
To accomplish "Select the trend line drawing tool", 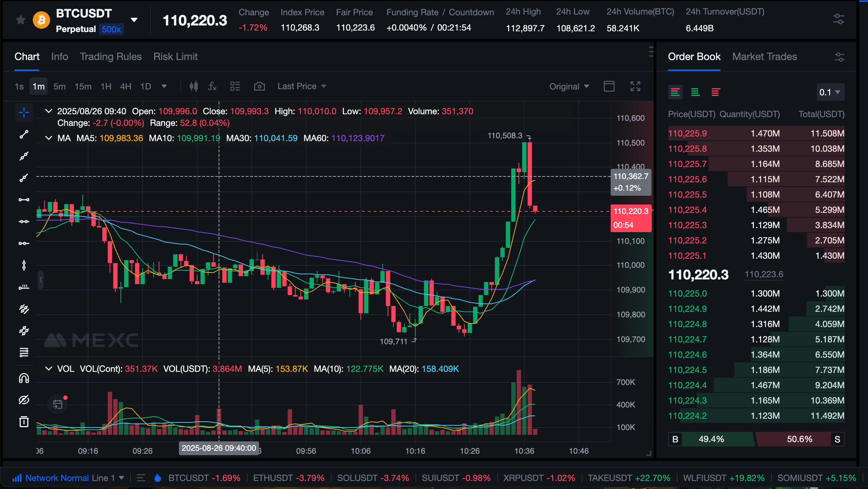I will coord(24,134).
